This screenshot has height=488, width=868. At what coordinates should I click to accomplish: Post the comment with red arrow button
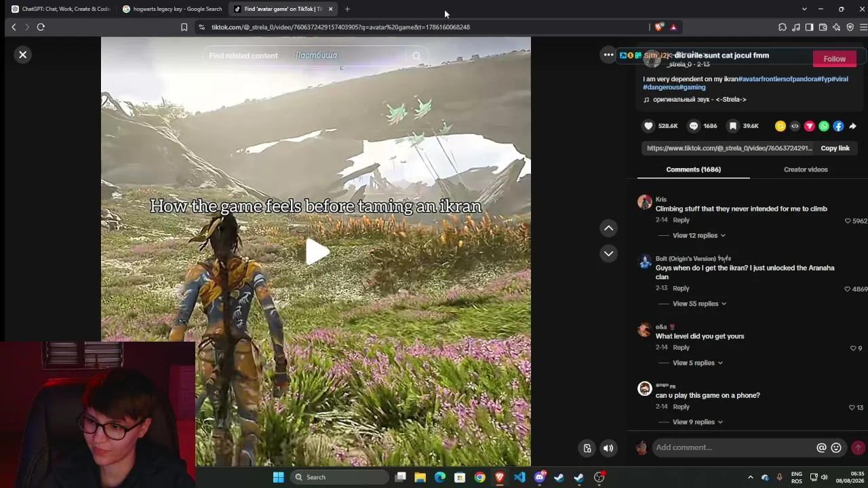click(x=858, y=447)
